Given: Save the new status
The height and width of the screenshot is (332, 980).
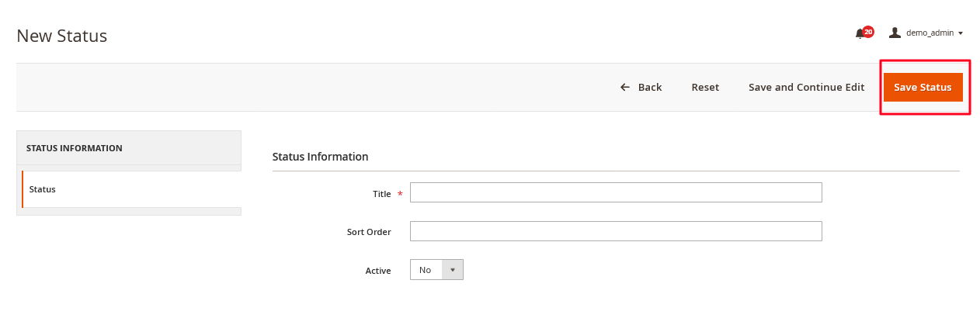Looking at the screenshot, I should (923, 87).
